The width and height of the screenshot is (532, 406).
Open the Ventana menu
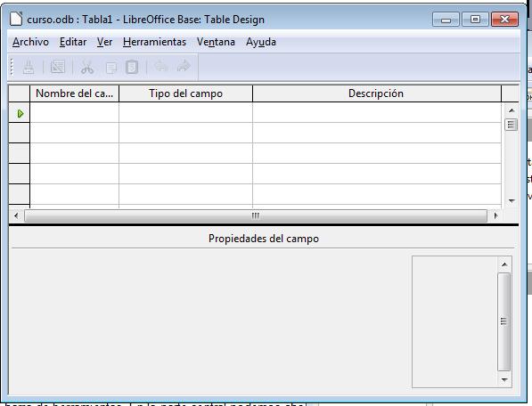tap(216, 42)
